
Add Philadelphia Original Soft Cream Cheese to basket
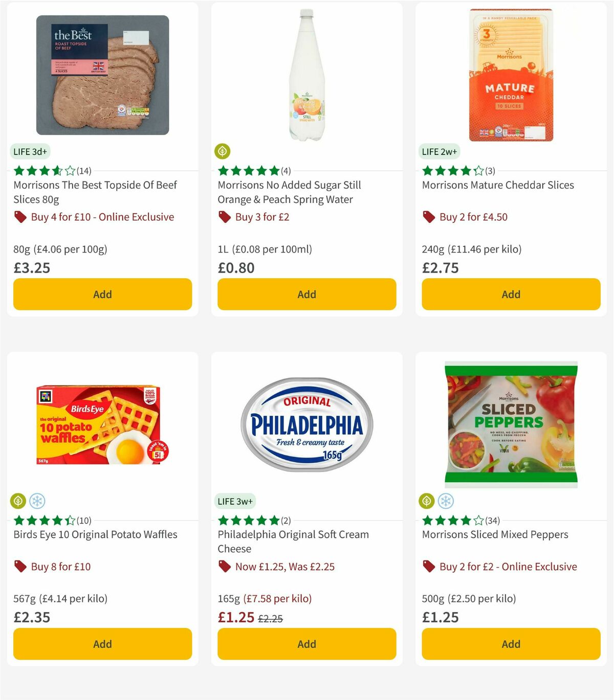click(306, 644)
